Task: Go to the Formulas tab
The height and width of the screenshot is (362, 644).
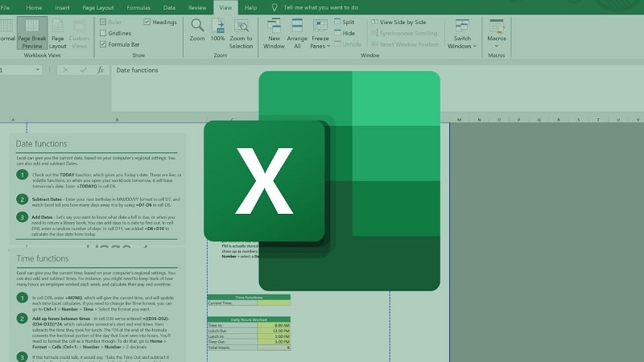Action: (x=138, y=7)
